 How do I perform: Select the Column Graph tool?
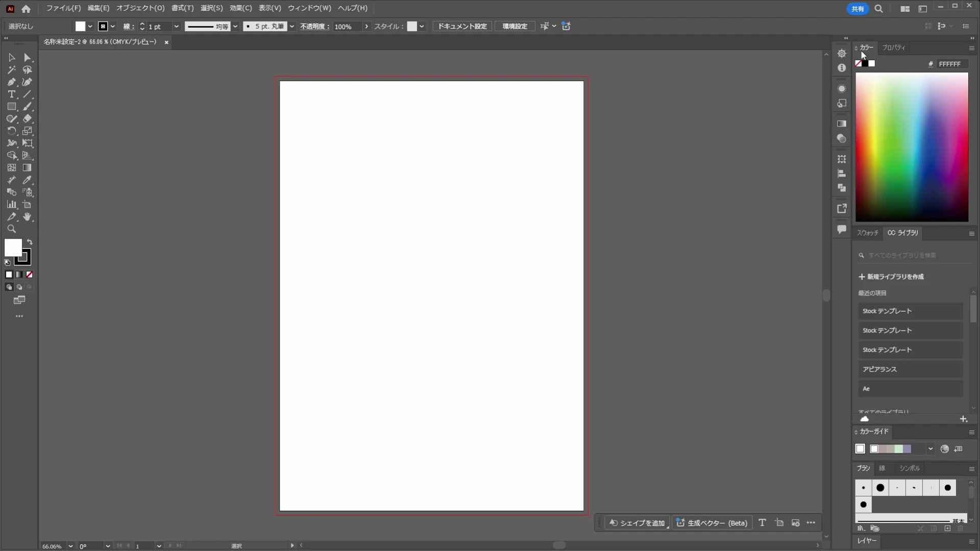[x=12, y=205]
